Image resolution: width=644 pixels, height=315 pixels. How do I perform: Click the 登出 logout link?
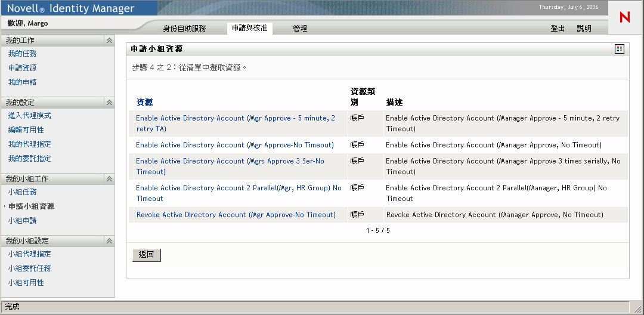tap(558, 28)
